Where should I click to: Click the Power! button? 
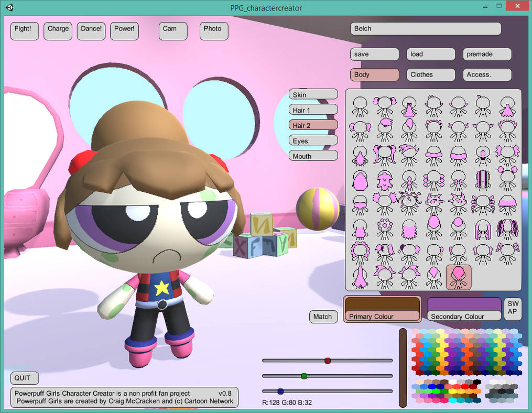point(124,31)
